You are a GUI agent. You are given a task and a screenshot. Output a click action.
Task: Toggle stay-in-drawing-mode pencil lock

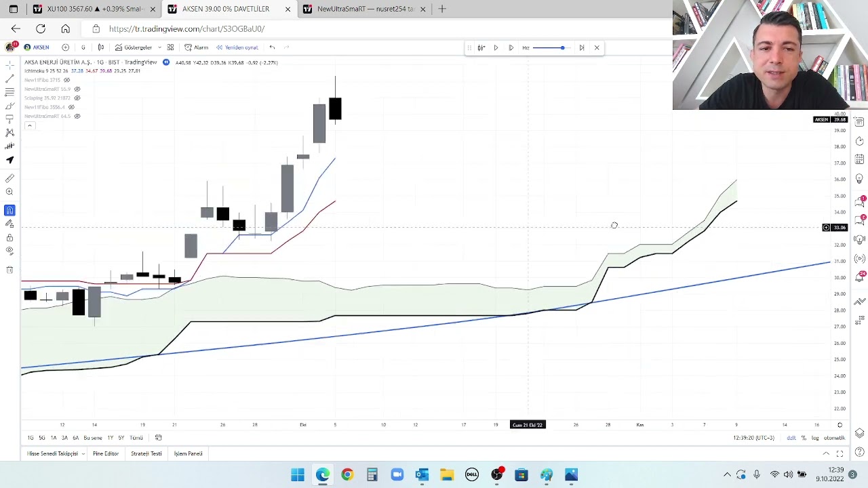point(9,224)
